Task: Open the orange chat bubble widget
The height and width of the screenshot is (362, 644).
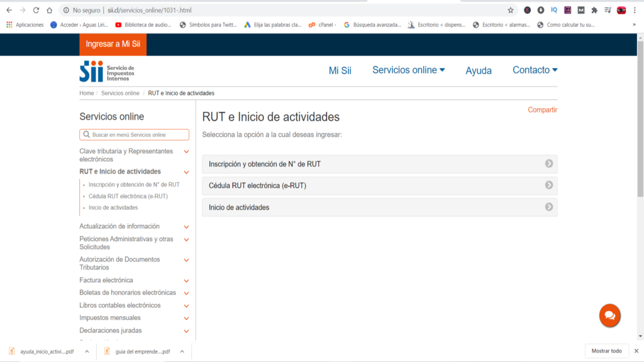Action: [609, 315]
